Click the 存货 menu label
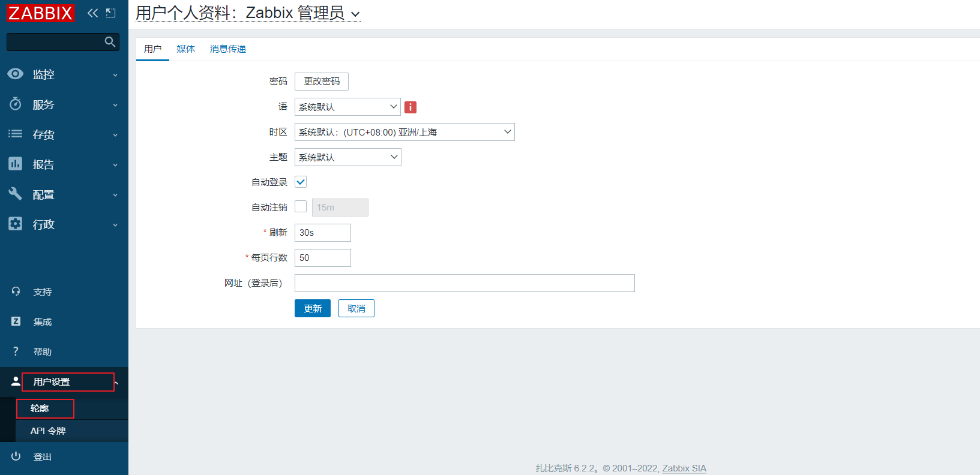 pyautogui.click(x=43, y=134)
